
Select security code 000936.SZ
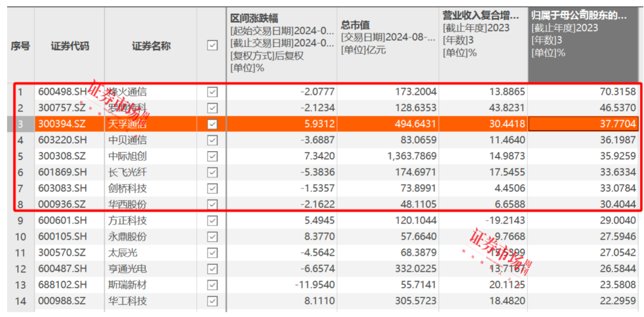point(63,204)
